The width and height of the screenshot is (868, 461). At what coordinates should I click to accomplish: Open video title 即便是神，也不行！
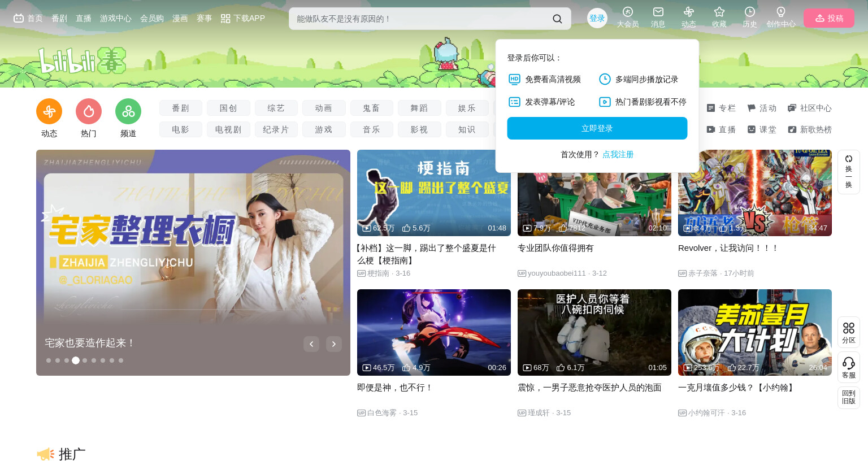[x=395, y=388]
